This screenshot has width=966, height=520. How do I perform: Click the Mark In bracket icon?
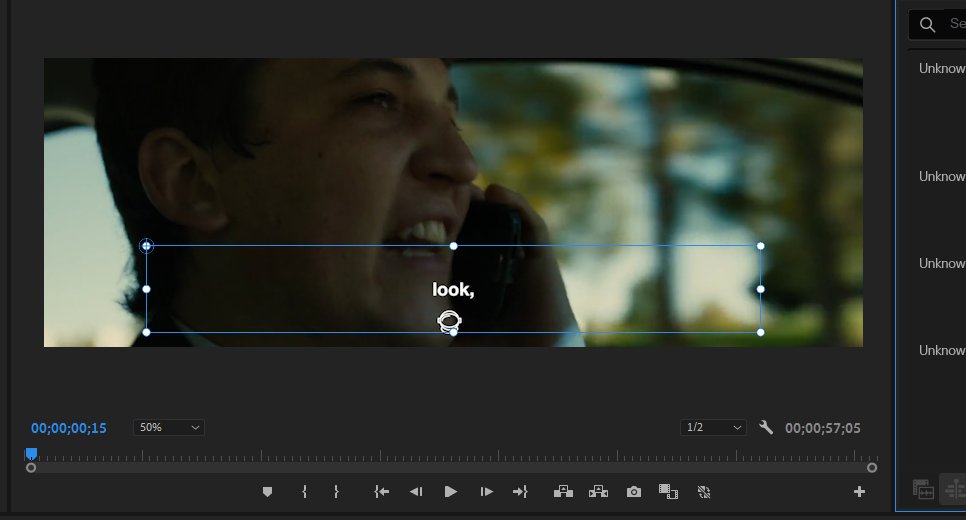click(x=304, y=492)
